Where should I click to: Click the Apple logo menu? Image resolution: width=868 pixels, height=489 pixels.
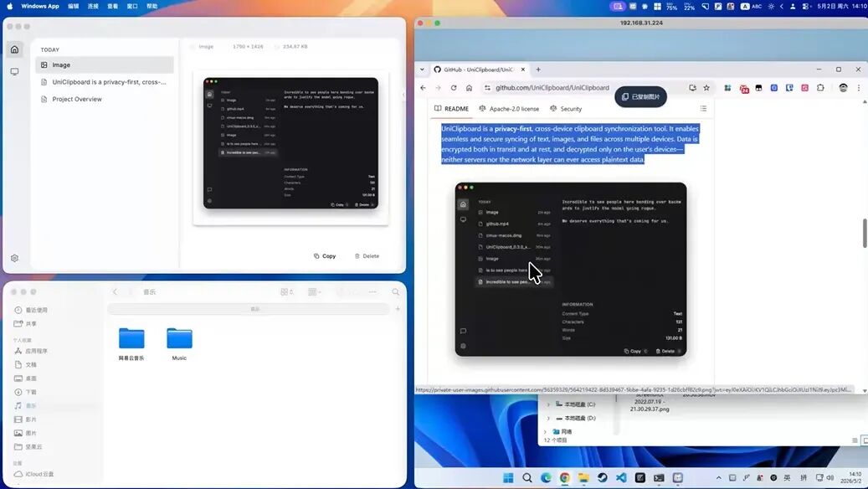click(x=9, y=6)
